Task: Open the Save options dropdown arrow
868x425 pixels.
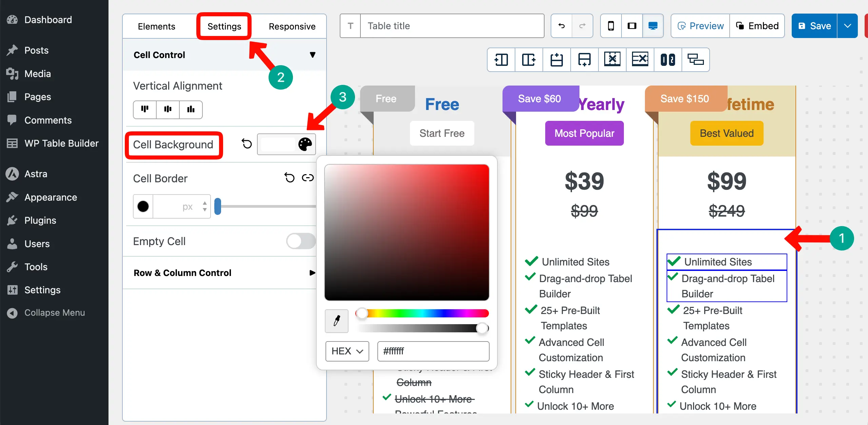Action: (847, 26)
